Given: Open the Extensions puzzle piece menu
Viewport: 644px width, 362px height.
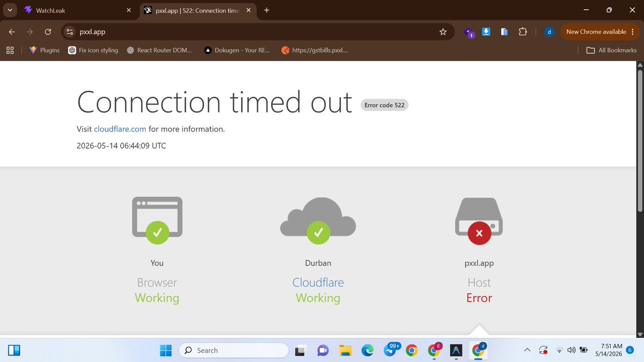Looking at the screenshot, I should (x=523, y=32).
